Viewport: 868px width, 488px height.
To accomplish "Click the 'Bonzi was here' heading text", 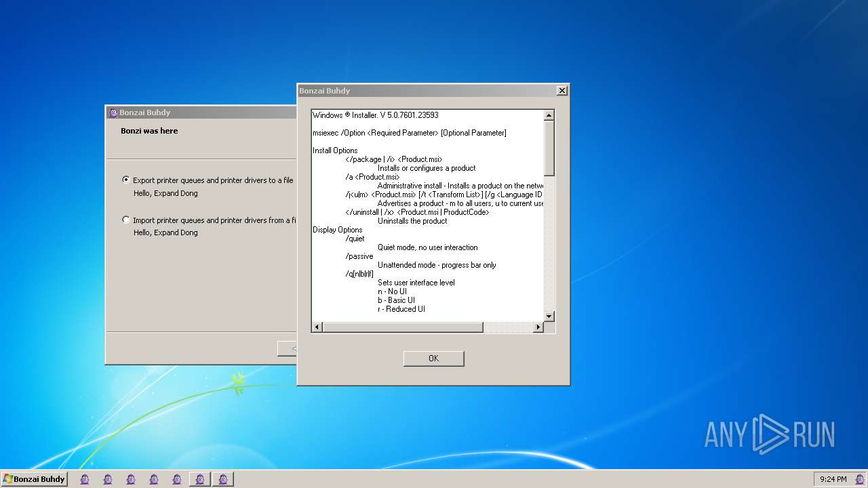I will [149, 131].
